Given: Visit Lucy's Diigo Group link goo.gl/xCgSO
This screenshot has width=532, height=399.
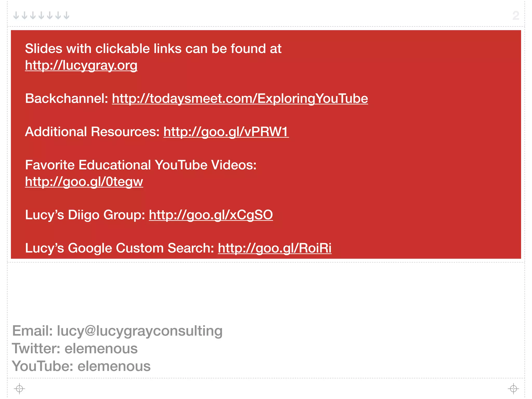Looking at the screenshot, I should click(x=211, y=215).
